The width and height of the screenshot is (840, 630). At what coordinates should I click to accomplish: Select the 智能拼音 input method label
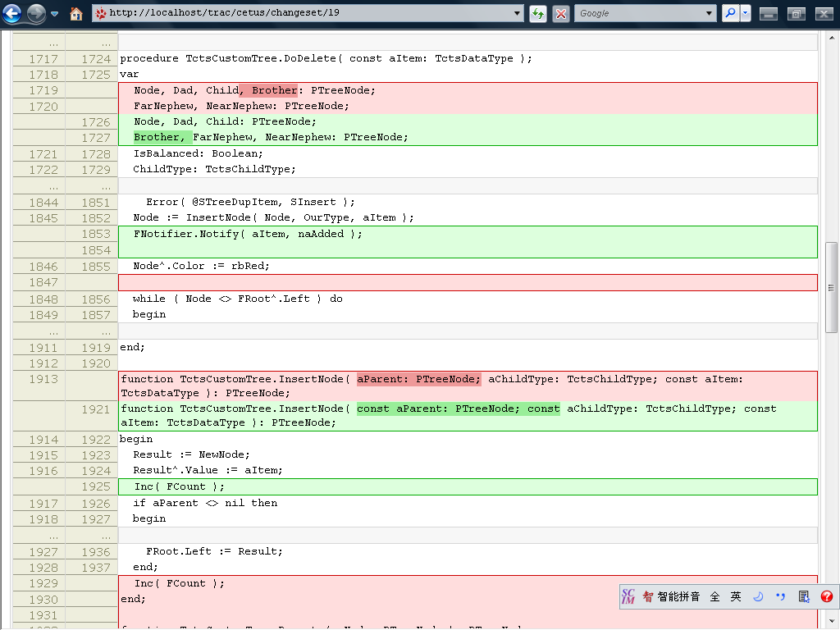pyautogui.click(x=678, y=597)
